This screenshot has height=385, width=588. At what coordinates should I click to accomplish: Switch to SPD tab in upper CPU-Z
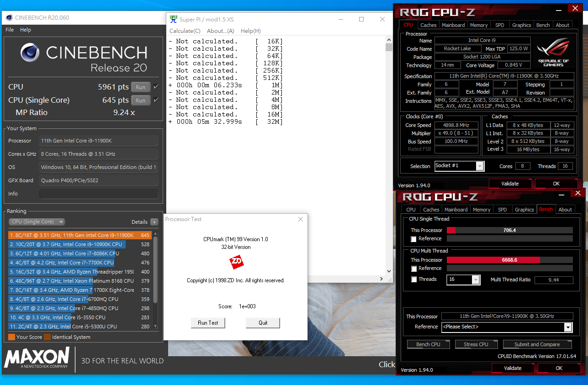click(x=500, y=25)
